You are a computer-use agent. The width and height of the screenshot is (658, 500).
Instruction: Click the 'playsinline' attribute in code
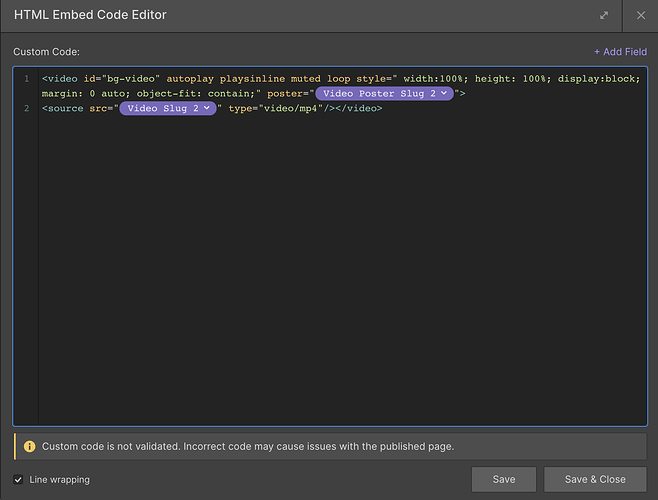point(252,79)
